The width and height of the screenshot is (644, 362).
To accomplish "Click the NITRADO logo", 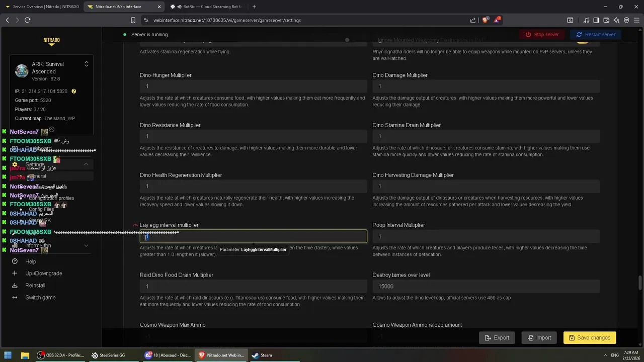I will 51,42.
